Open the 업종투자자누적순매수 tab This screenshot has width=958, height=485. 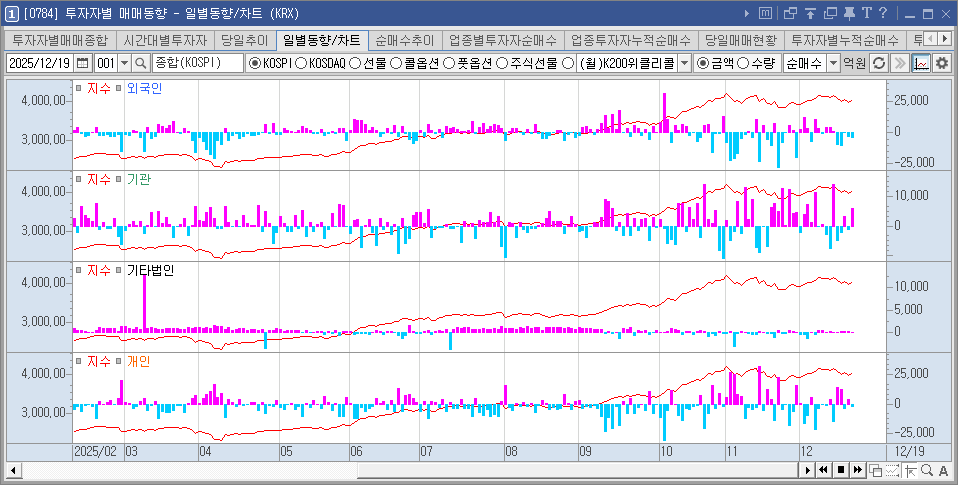pyautogui.click(x=631, y=40)
